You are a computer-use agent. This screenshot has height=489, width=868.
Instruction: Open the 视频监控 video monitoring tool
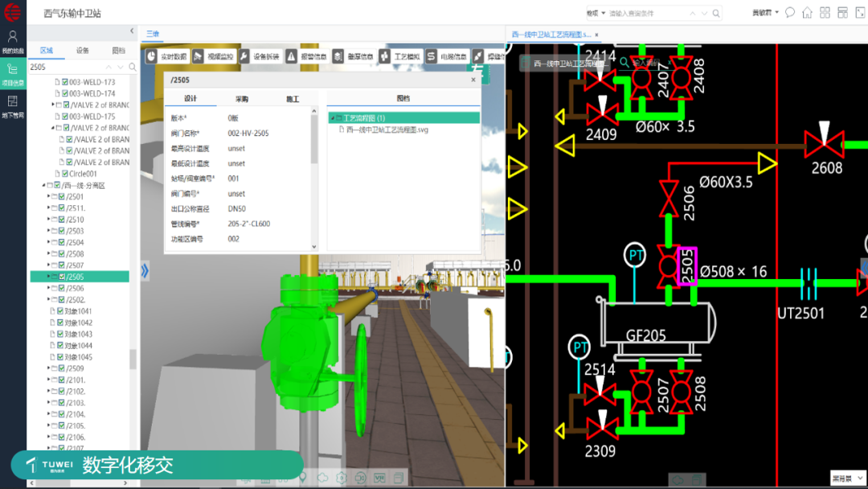(212, 57)
